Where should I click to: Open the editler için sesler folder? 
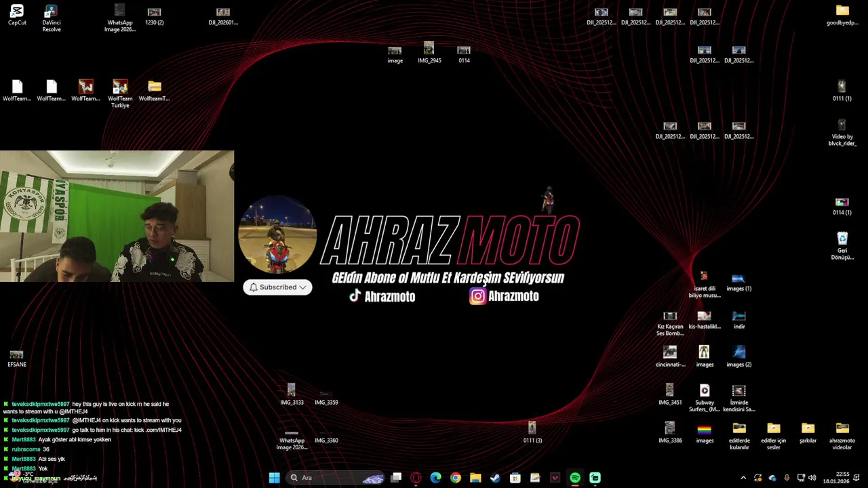[x=774, y=436]
